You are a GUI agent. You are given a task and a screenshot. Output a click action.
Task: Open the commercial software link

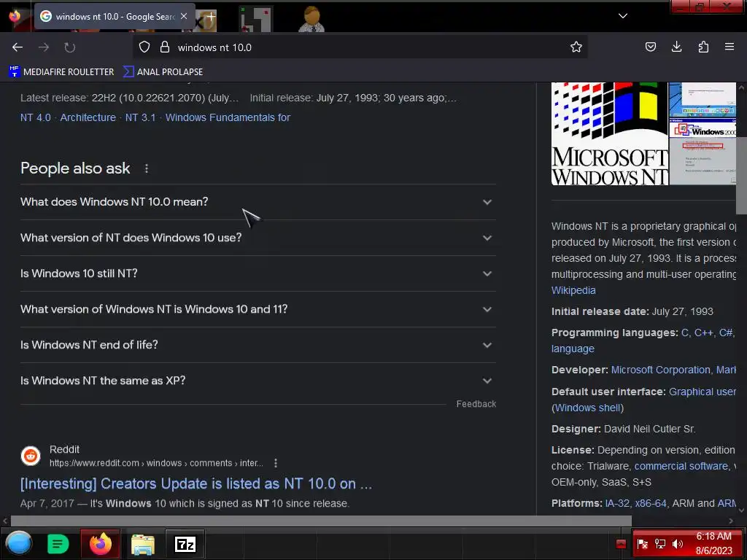(681, 466)
